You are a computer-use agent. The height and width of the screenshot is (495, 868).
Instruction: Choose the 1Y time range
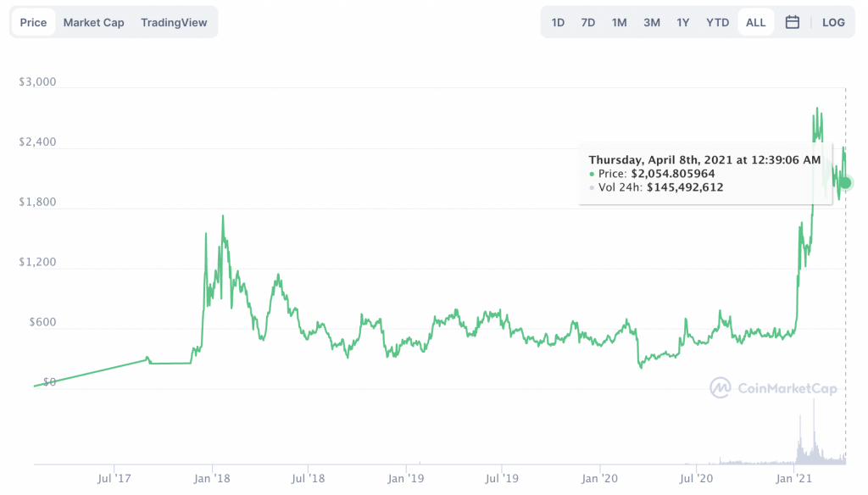pyautogui.click(x=682, y=22)
